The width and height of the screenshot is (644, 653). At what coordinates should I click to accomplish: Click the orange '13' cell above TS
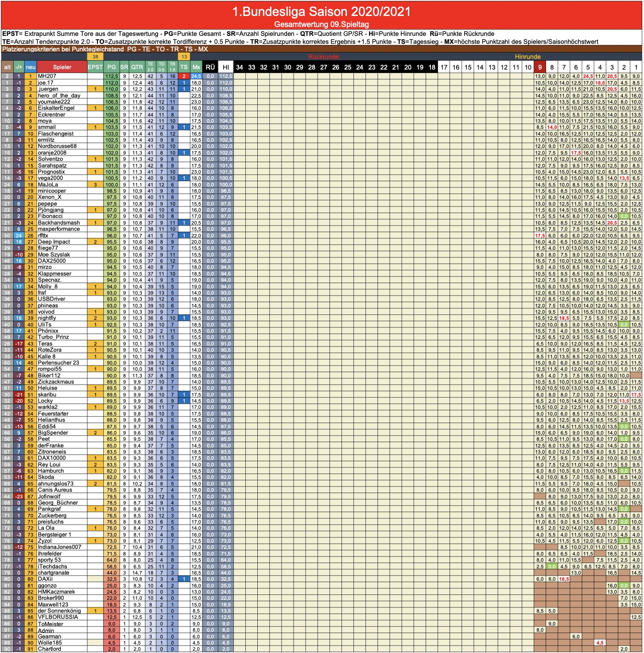click(x=184, y=57)
